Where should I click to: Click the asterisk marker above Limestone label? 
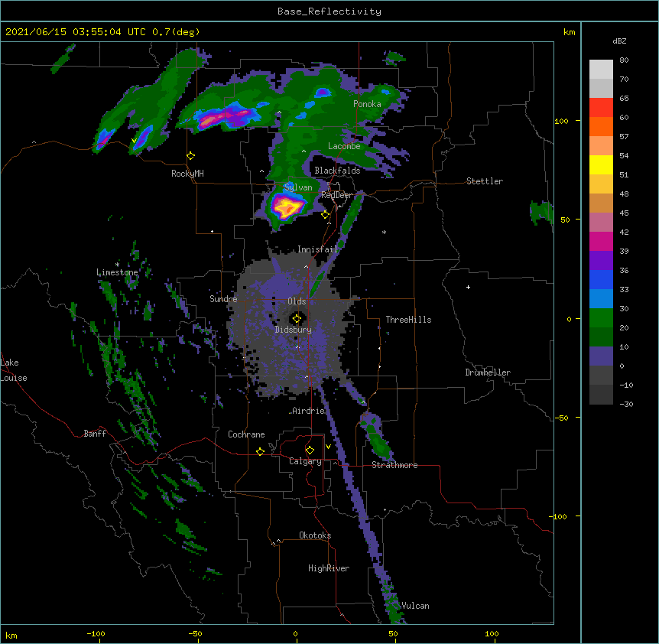pyautogui.click(x=117, y=265)
